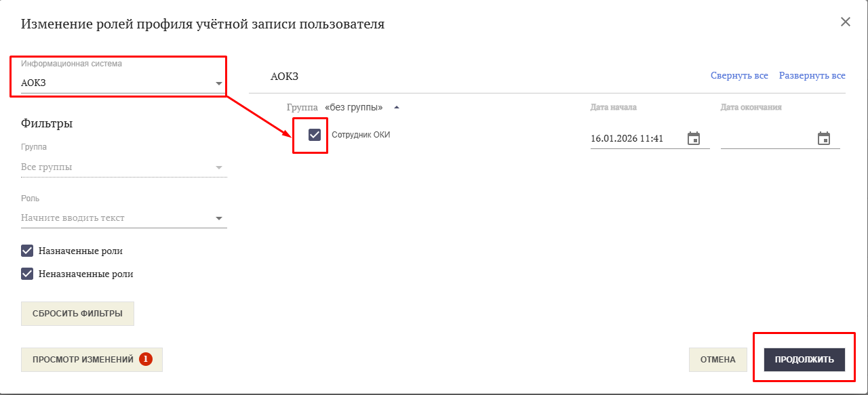Click the Сотрудник ОКИ role label
This screenshot has width=868, height=395.
(x=361, y=135)
